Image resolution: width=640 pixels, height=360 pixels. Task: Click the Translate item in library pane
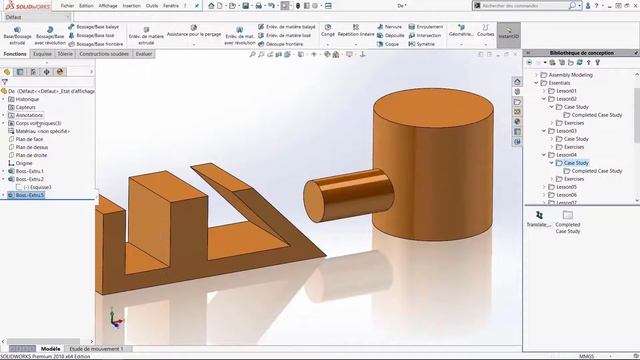click(539, 219)
